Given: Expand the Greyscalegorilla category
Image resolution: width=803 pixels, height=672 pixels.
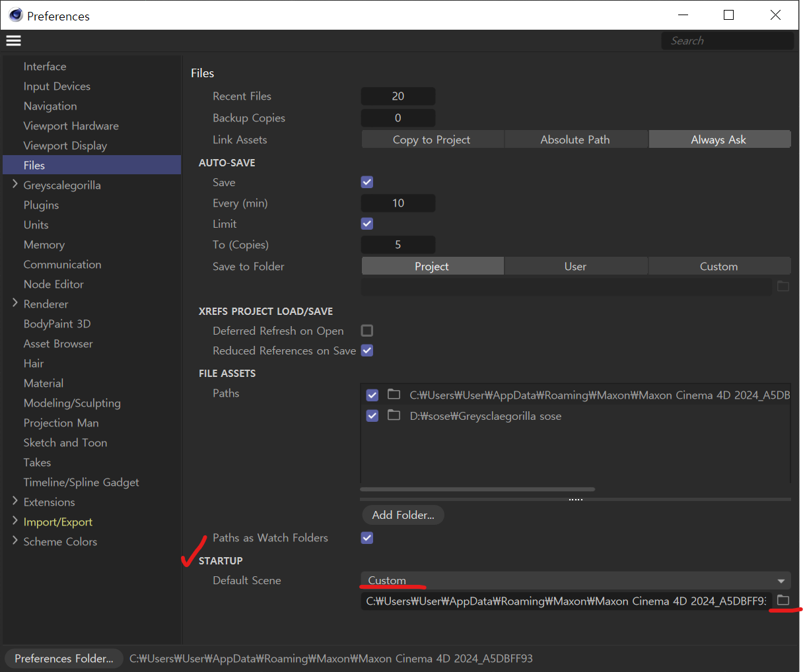Looking at the screenshot, I should (15, 185).
